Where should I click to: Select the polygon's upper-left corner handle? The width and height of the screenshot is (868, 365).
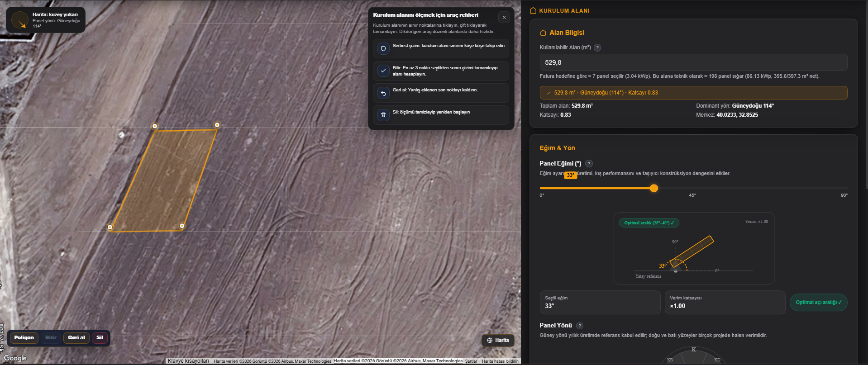pyautogui.click(x=155, y=126)
